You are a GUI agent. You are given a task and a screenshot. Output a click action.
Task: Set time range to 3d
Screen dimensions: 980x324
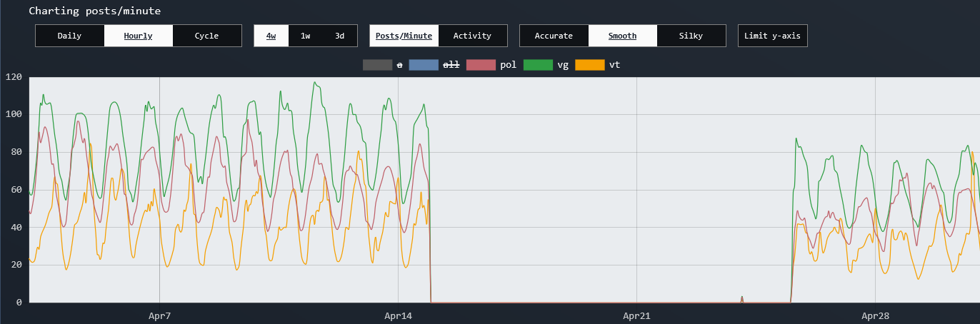pos(340,36)
